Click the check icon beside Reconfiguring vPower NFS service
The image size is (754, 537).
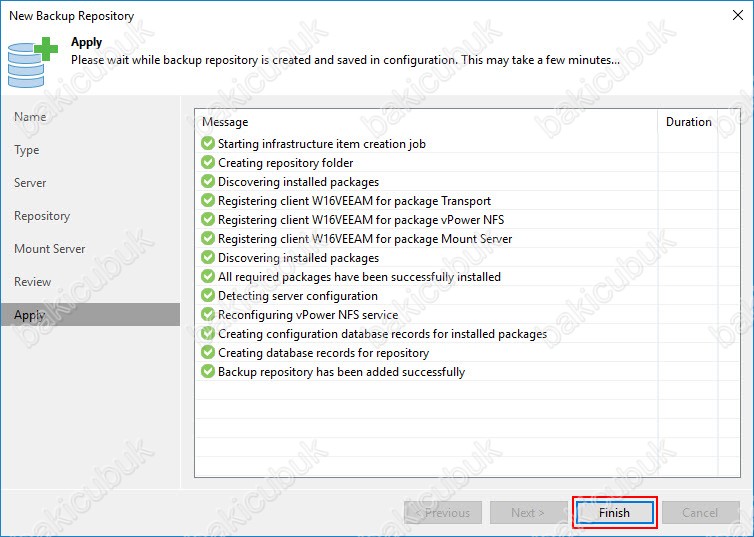pos(208,314)
